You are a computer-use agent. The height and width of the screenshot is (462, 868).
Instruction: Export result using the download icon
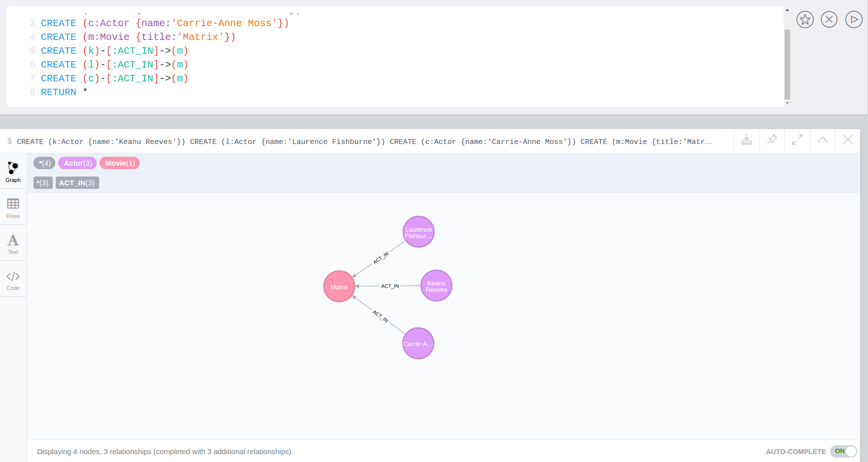[x=747, y=140]
